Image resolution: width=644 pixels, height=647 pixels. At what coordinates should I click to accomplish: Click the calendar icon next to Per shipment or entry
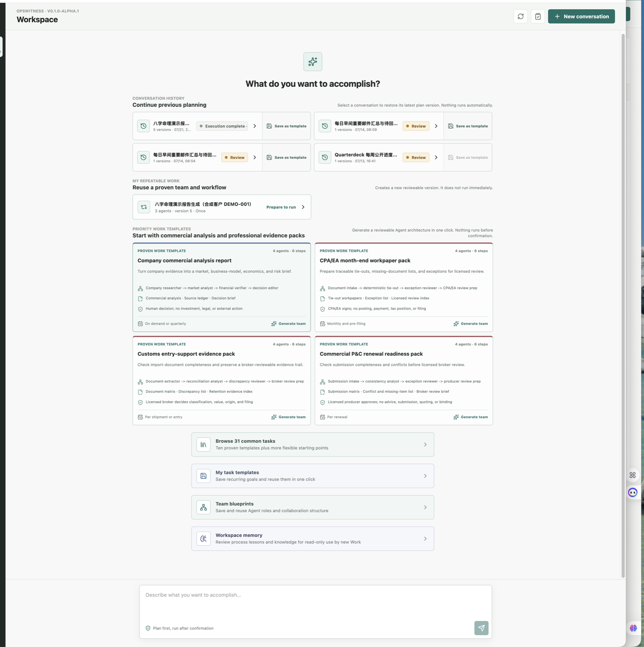coord(140,417)
